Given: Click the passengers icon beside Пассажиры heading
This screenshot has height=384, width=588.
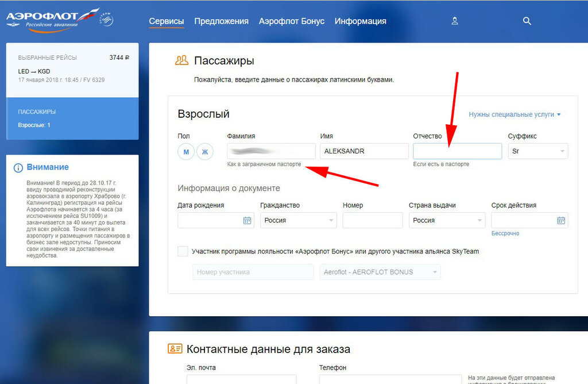Looking at the screenshot, I should click(182, 60).
